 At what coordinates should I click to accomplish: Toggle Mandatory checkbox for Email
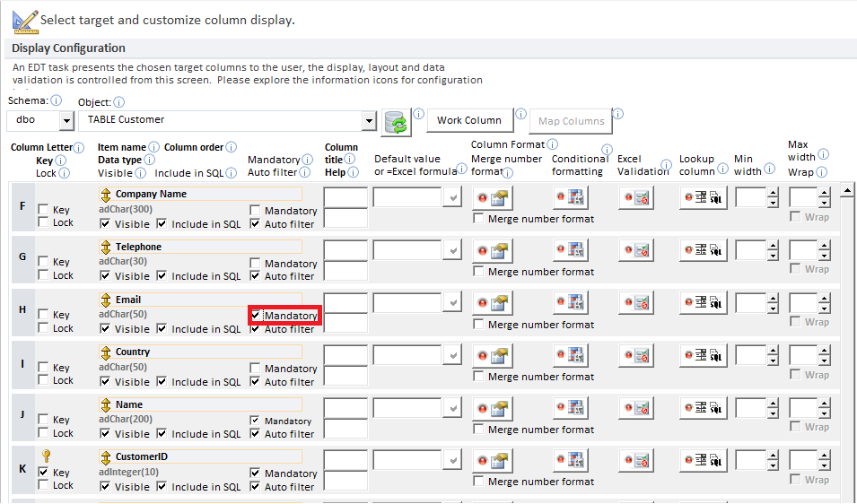pos(255,316)
